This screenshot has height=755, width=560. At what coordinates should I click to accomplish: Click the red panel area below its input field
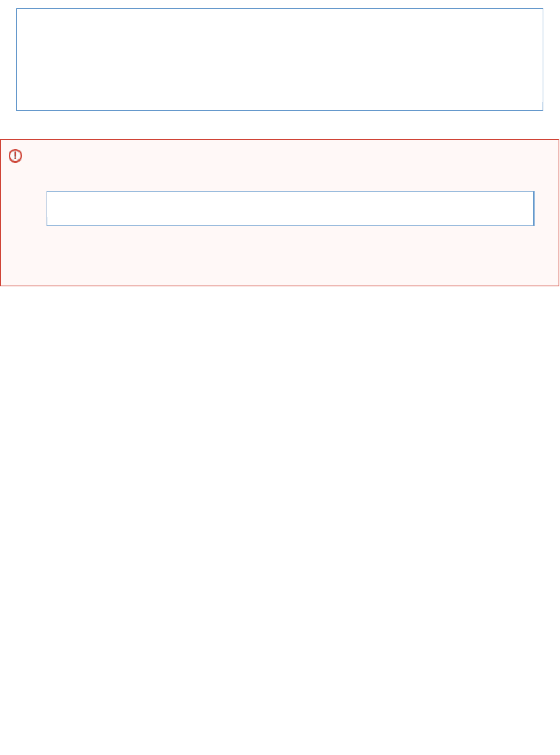coord(280,255)
